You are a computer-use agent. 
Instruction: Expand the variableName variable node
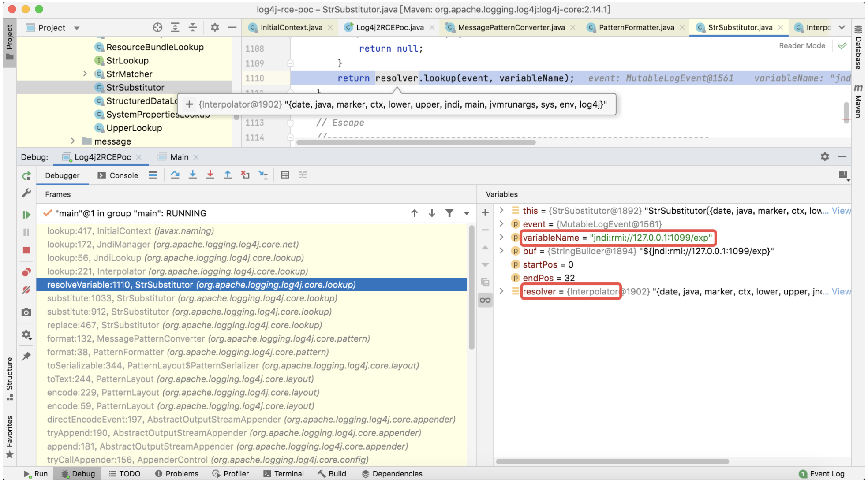(501, 237)
